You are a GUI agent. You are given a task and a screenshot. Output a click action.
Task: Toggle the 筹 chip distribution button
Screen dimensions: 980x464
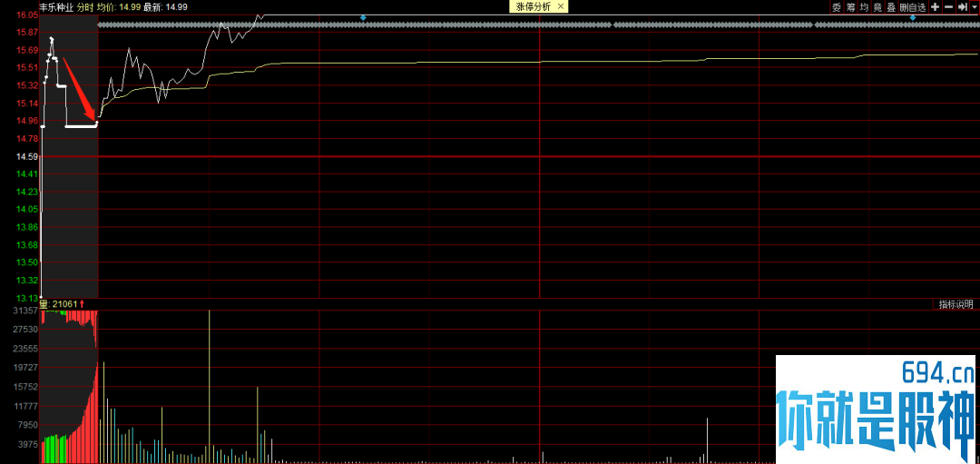pyautogui.click(x=850, y=7)
